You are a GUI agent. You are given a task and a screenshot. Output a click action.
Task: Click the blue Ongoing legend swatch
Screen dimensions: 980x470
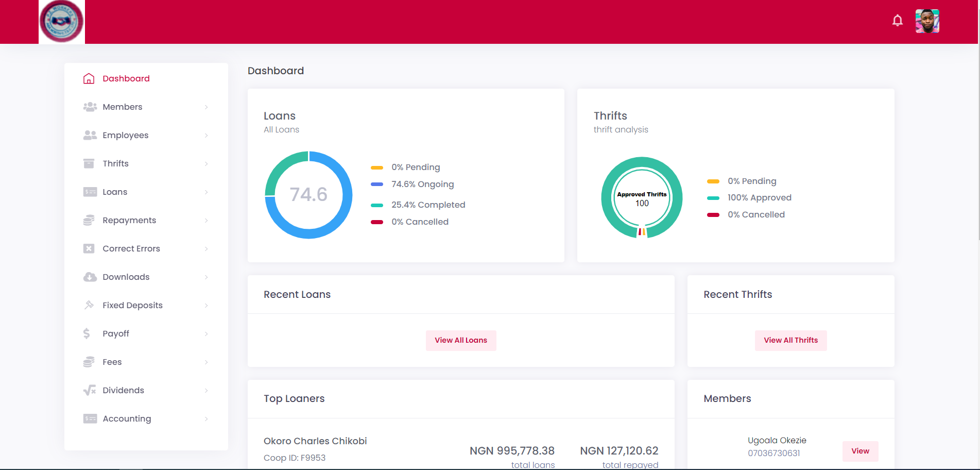pyautogui.click(x=377, y=184)
